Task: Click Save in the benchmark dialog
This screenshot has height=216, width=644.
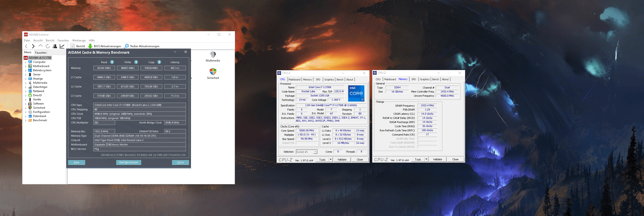Action: [x=76, y=163]
